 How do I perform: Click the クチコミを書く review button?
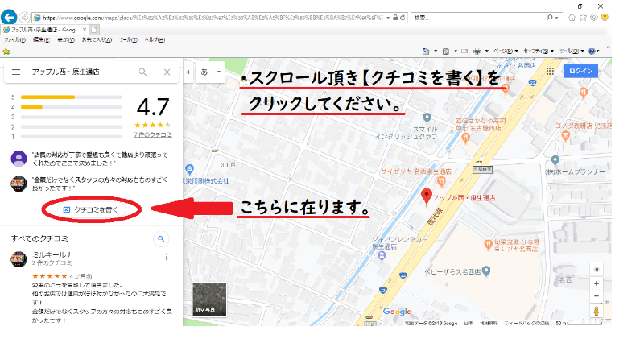tap(91, 209)
